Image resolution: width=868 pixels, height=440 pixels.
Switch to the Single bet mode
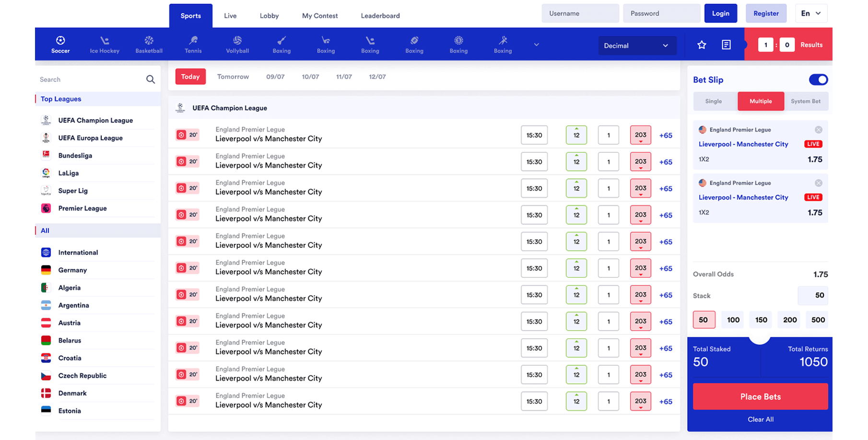click(713, 101)
